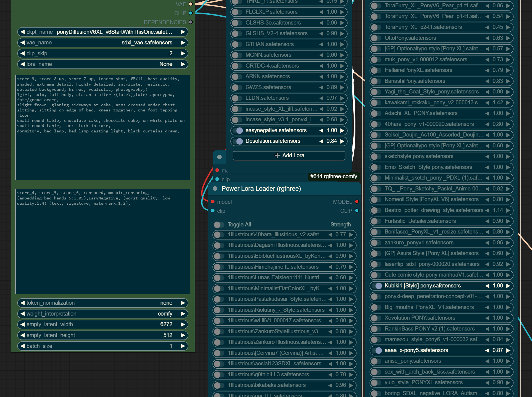The image size is (532, 397).
Task: Disable Kubikiri [Style] pony lora
Action: click(376, 286)
